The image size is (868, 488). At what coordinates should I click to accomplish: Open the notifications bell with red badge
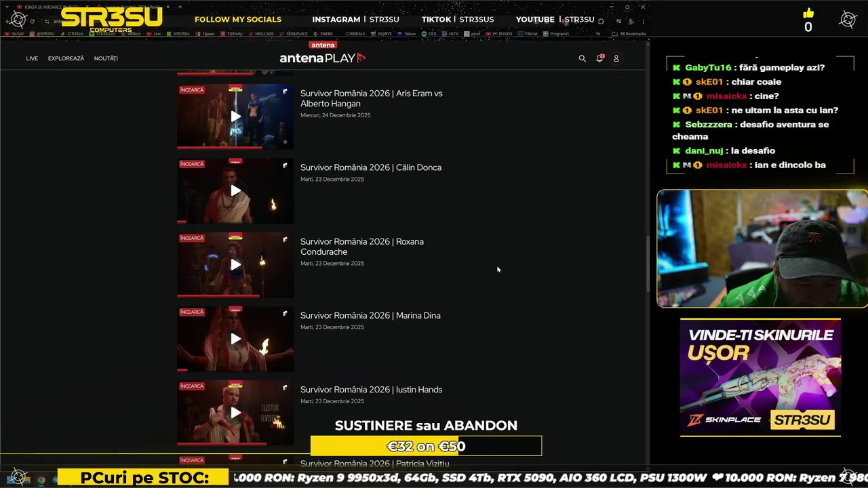pyautogui.click(x=599, y=58)
